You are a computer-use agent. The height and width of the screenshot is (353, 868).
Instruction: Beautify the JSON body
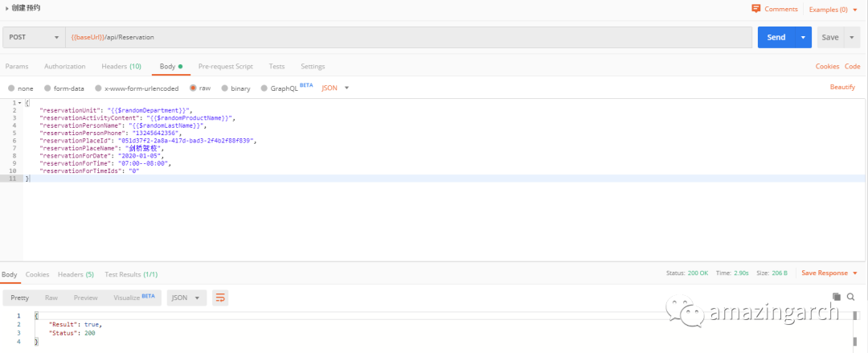(842, 87)
